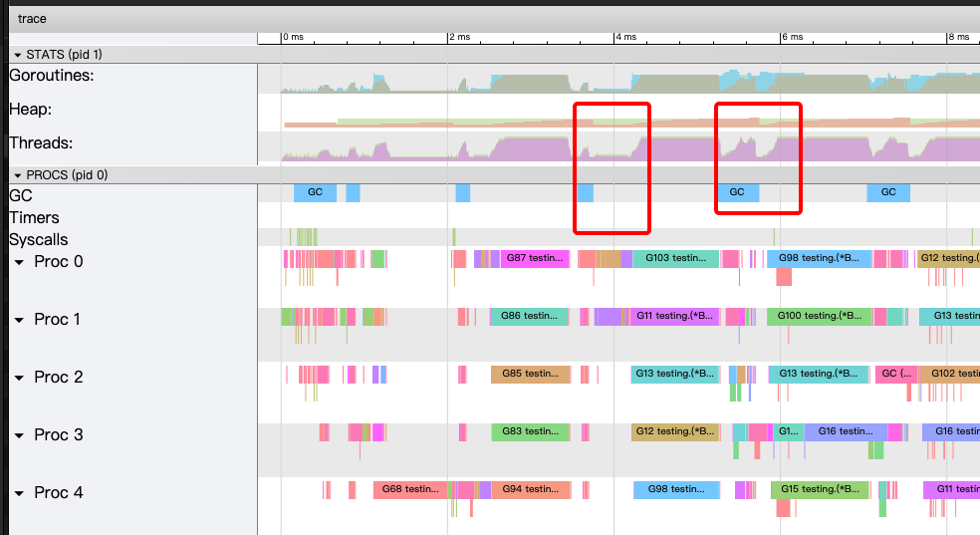Select G98 testing slice on Proc 0

[x=819, y=258]
